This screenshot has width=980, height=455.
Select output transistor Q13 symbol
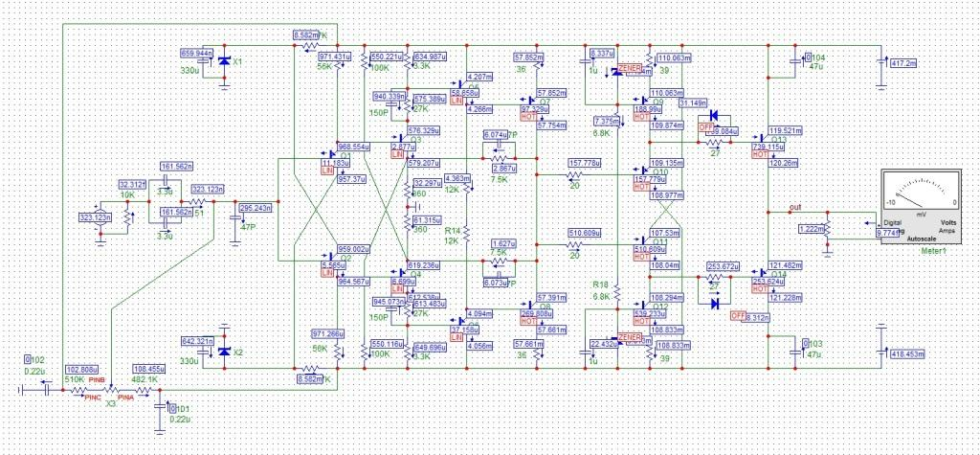[x=762, y=138]
